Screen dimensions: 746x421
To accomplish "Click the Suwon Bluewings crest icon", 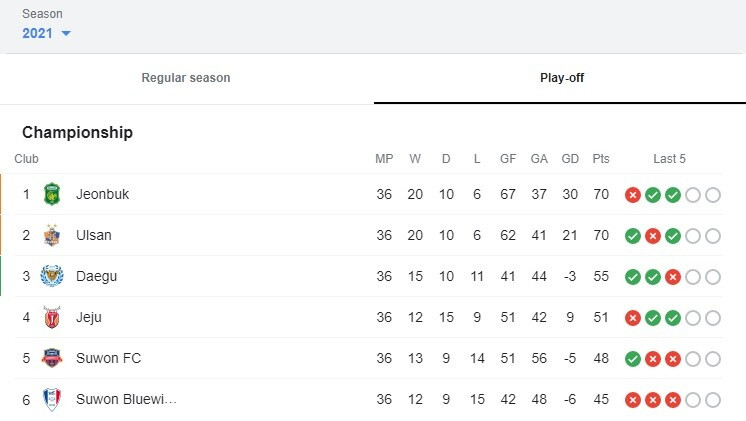I will pos(52,399).
